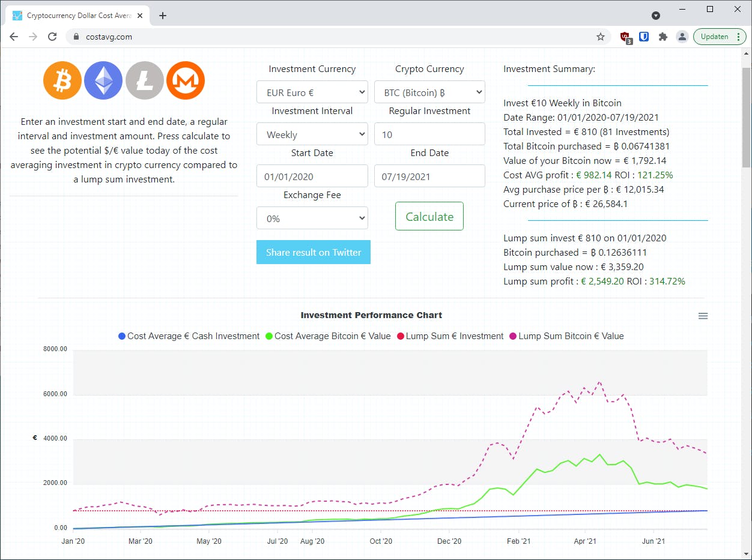The image size is (752, 560).
Task: Expand the Crypto Currency dropdown
Action: click(x=429, y=92)
